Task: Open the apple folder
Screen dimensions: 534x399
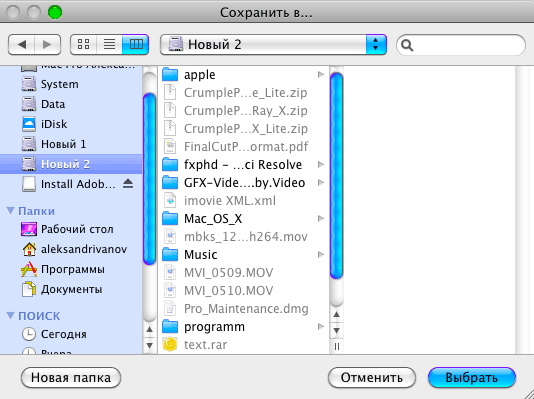Action: click(244, 75)
